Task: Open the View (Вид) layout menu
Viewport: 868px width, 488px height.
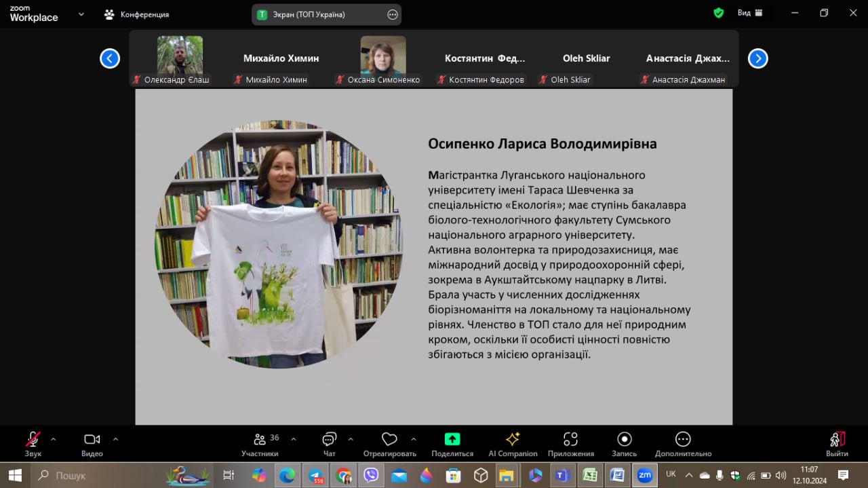Action: click(749, 13)
